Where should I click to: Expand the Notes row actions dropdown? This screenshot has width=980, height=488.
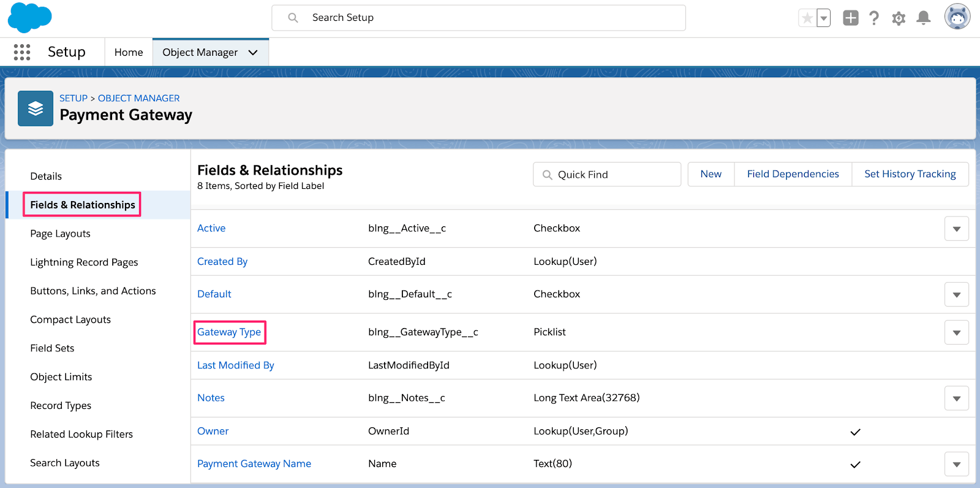956,398
